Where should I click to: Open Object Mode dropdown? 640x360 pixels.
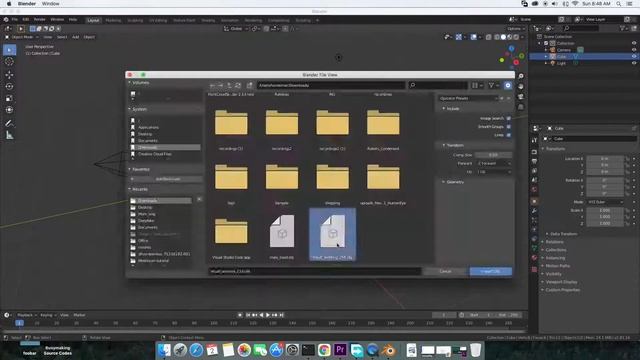coord(21,37)
